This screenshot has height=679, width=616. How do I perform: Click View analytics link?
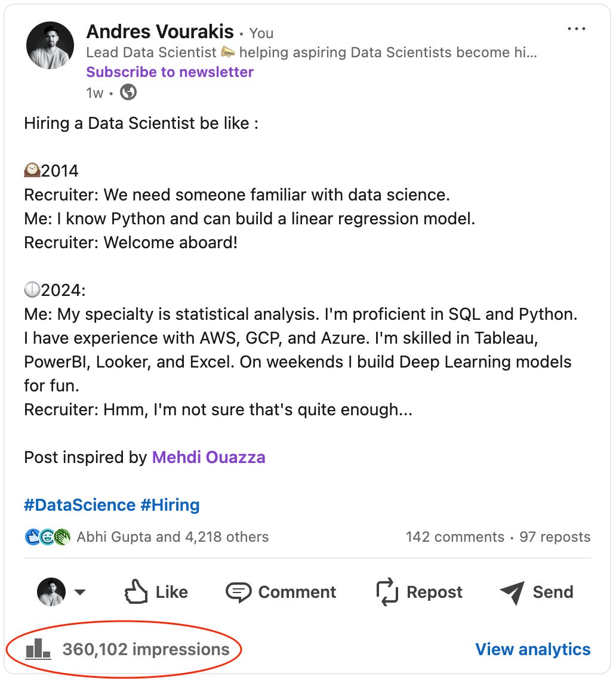tap(533, 649)
